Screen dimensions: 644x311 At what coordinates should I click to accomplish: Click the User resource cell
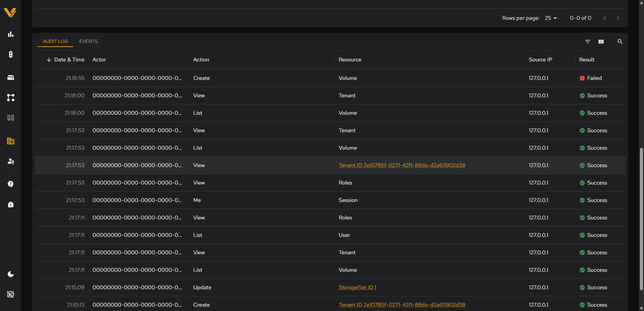click(344, 235)
